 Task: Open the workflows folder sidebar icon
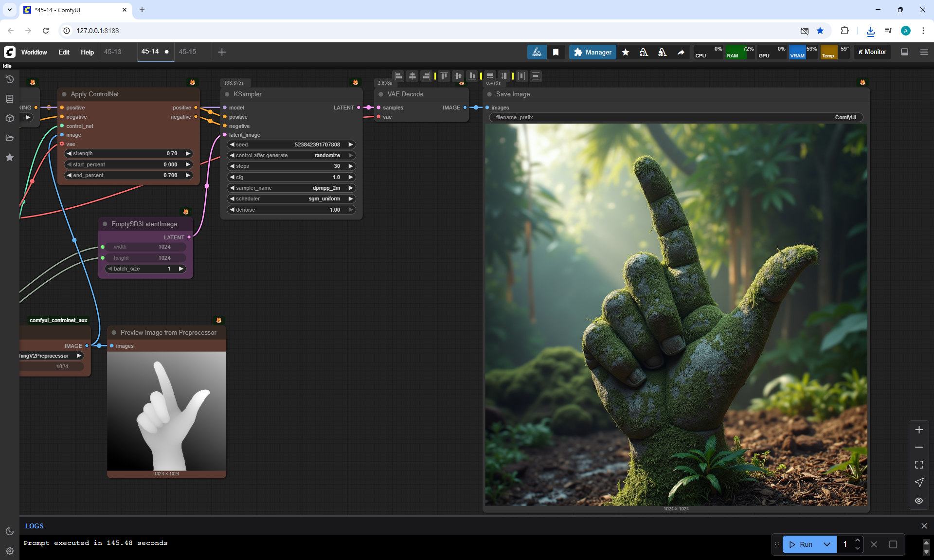coord(10,138)
